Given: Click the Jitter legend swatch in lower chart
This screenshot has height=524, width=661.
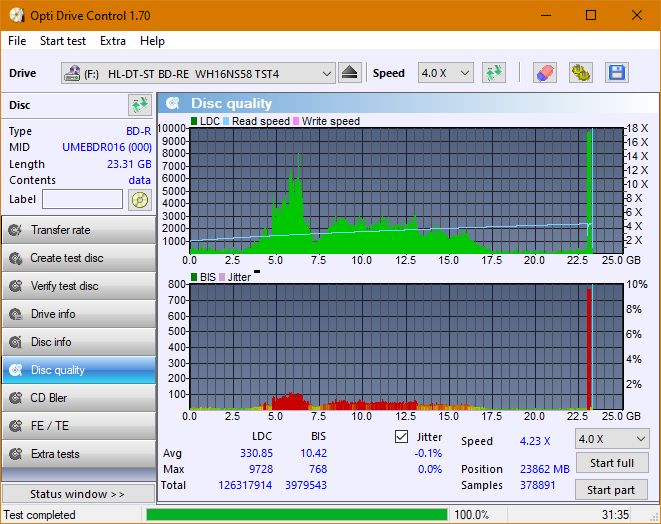Looking at the screenshot, I should pyautogui.click(x=222, y=277).
